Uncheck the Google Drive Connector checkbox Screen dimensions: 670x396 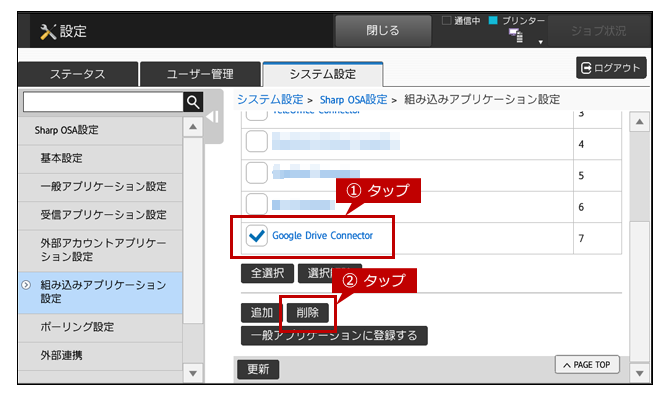pos(257,236)
